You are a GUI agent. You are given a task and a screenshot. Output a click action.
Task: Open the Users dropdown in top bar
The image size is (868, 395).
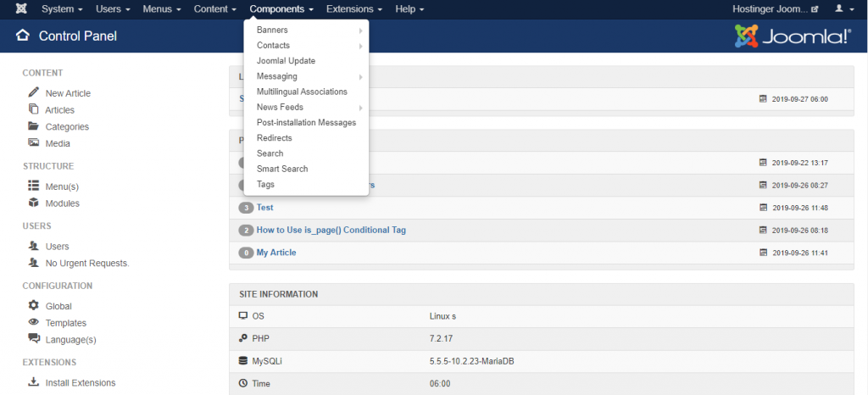(x=113, y=9)
